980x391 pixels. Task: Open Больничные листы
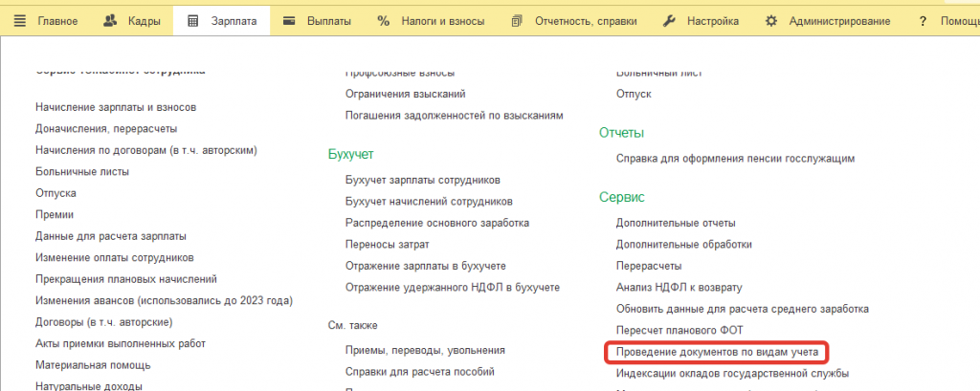(x=82, y=172)
